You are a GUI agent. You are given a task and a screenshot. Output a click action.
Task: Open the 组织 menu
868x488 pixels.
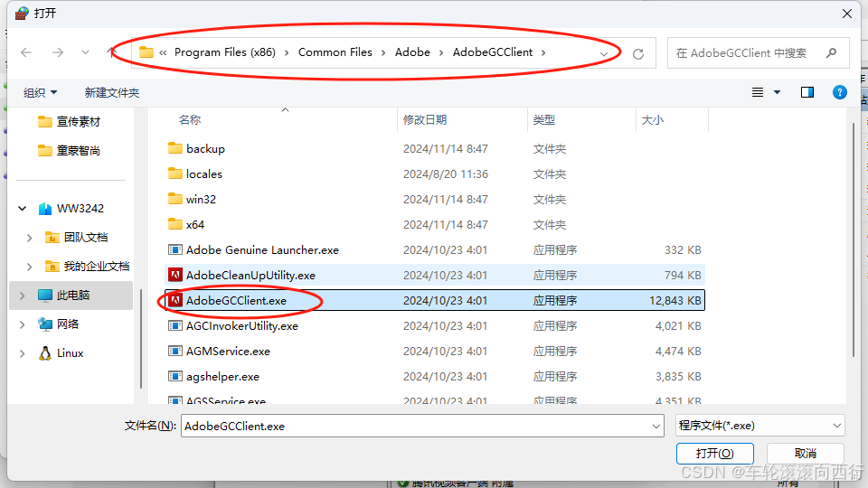[x=40, y=92]
